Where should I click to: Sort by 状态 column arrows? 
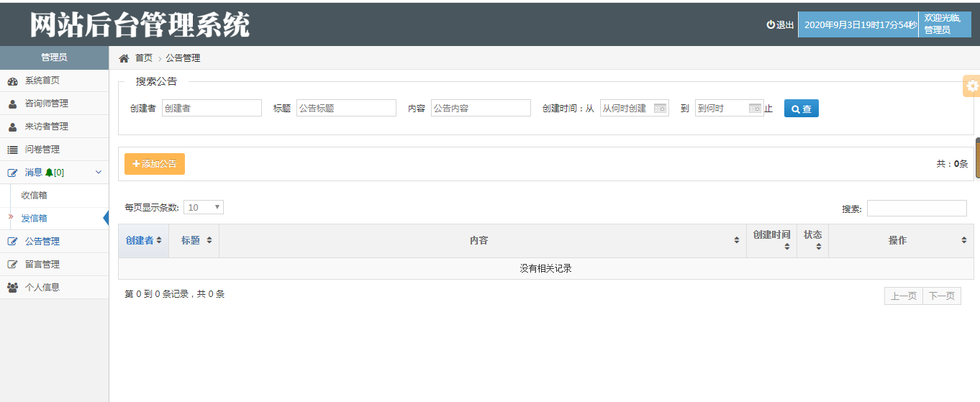[819, 247]
